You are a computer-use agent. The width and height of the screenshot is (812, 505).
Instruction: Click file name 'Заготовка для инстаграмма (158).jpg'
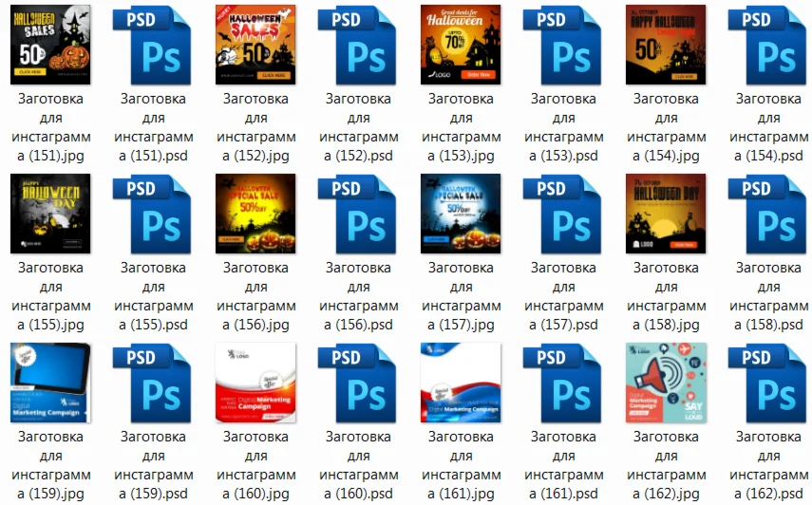point(666,296)
